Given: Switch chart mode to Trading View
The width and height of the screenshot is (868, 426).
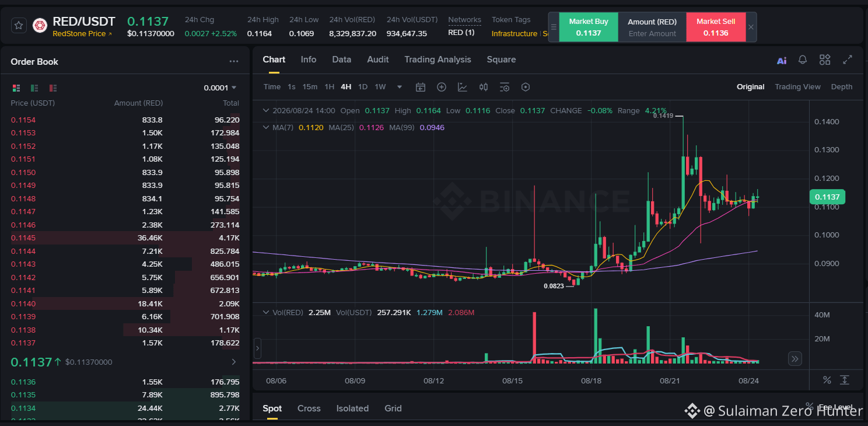Looking at the screenshot, I should pyautogui.click(x=797, y=87).
